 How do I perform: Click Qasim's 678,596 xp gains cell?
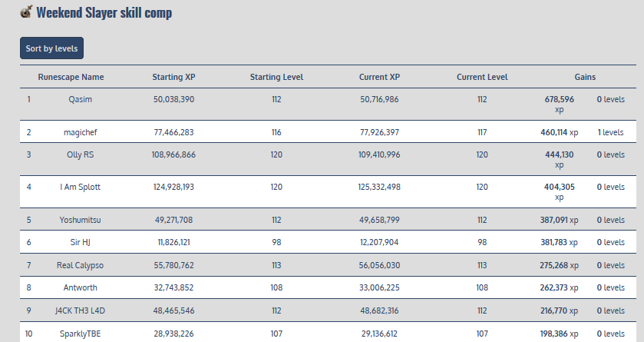point(559,104)
